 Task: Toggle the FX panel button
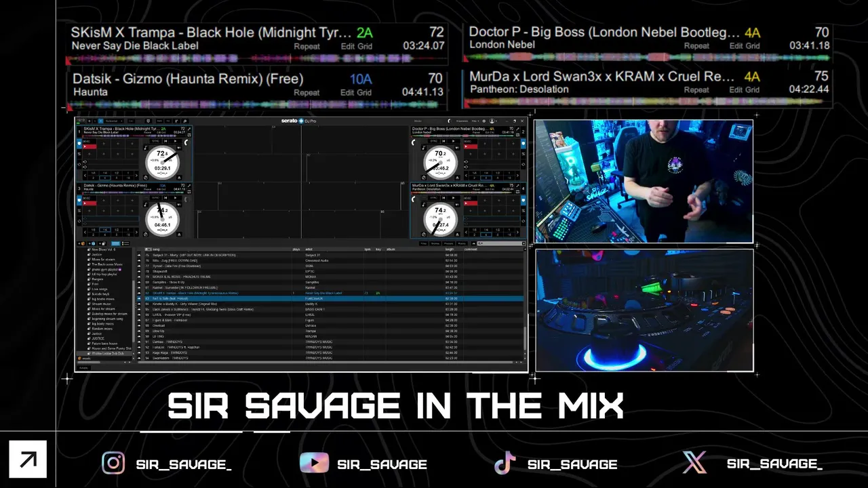click(168, 121)
